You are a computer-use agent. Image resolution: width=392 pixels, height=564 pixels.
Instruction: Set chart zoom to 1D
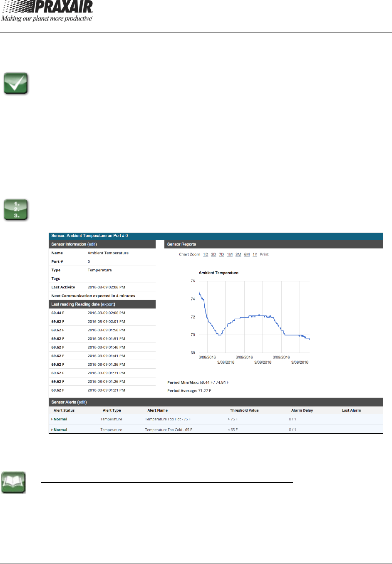(x=206, y=254)
